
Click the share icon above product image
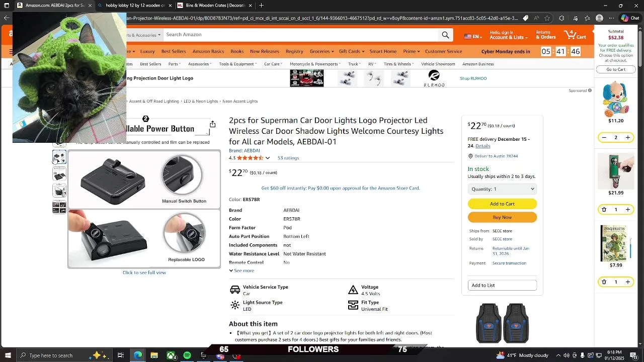click(x=213, y=124)
